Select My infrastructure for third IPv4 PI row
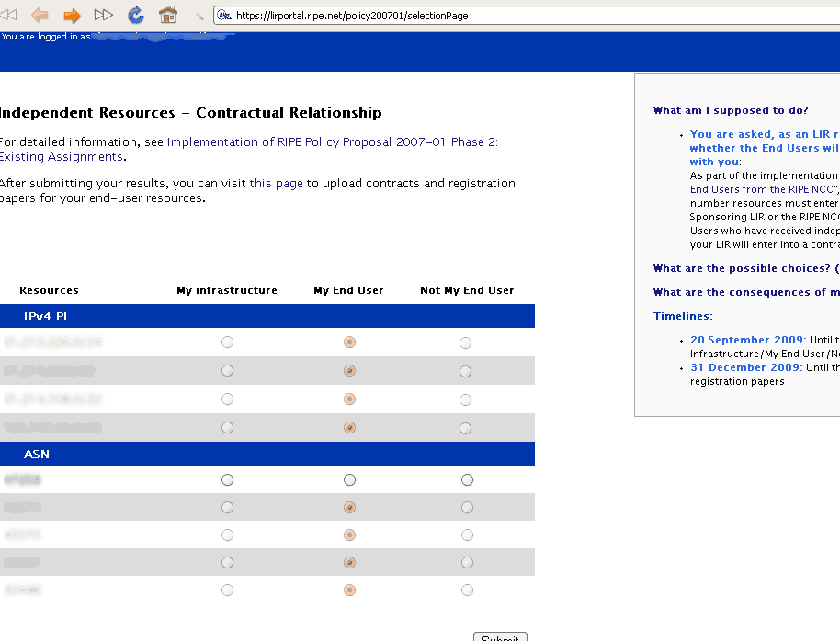The image size is (840, 641). pos(228,399)
